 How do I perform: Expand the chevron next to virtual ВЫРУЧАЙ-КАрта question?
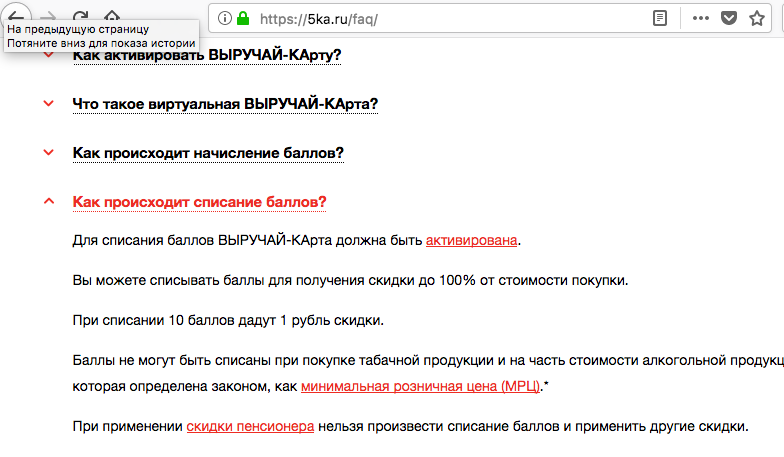[x=48, y=104]
